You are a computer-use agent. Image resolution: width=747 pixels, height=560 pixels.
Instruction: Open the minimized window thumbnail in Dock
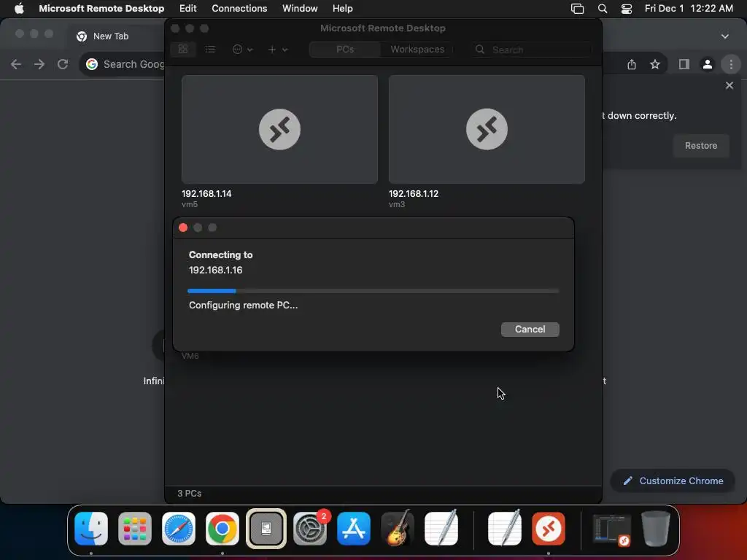pos(612,529)
